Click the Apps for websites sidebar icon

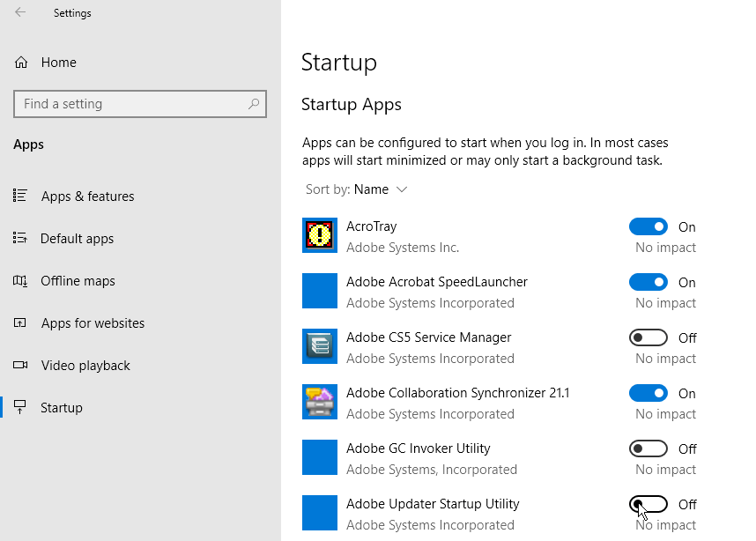click(20, 322)
